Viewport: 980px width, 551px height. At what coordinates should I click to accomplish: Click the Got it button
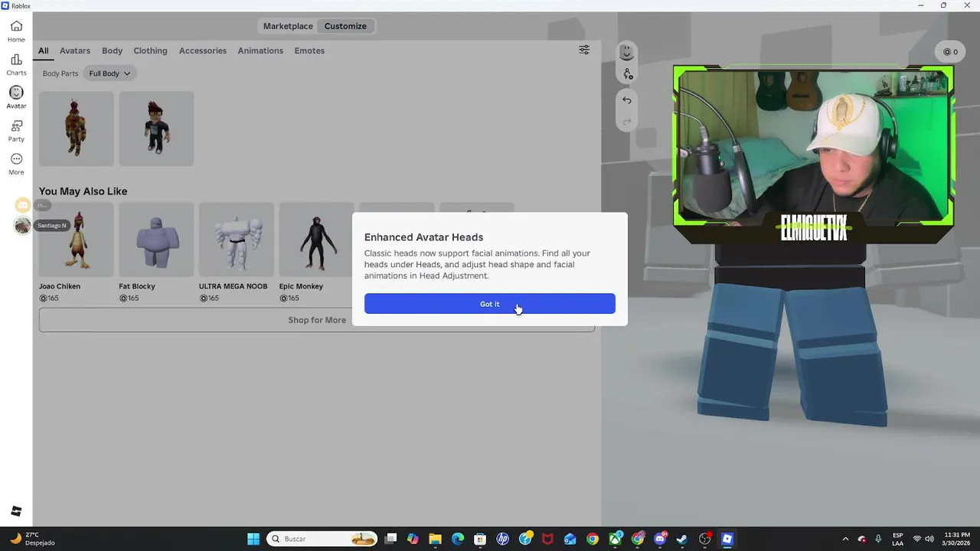[489, 304]
